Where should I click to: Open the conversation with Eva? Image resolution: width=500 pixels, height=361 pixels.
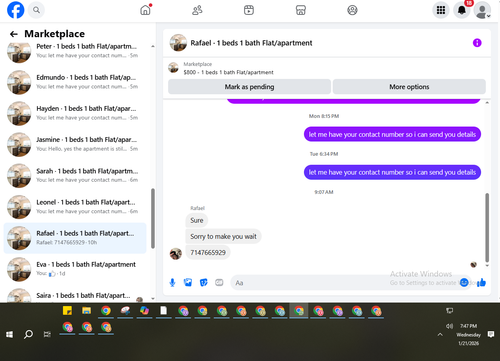point(75,269)
